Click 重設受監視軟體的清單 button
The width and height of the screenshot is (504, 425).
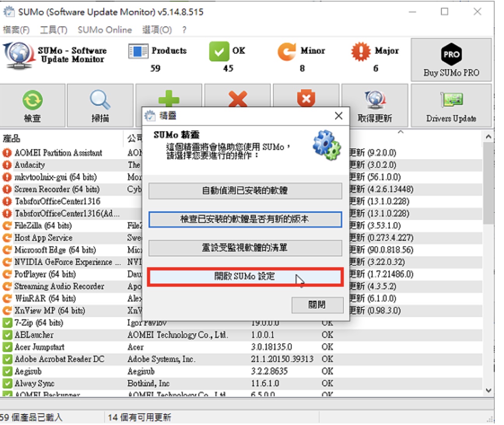tap(245, 247)
